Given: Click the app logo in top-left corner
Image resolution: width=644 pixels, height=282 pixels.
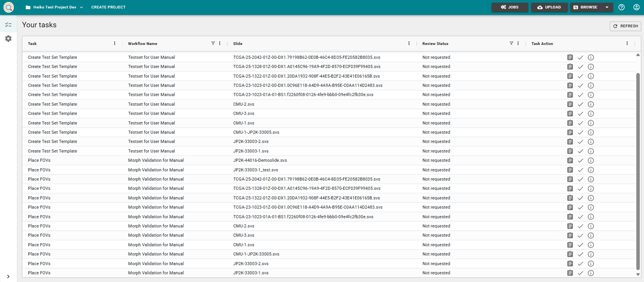Looking at the screenshot, I should [8, 7].
